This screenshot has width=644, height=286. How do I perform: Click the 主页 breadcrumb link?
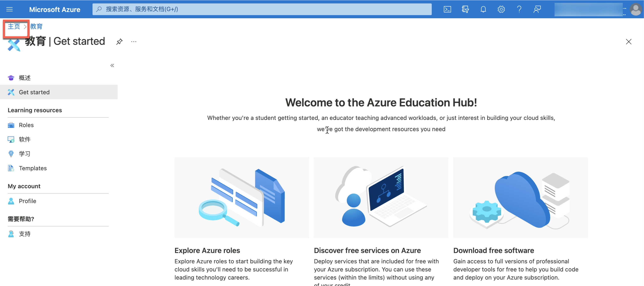coord(14,26)
